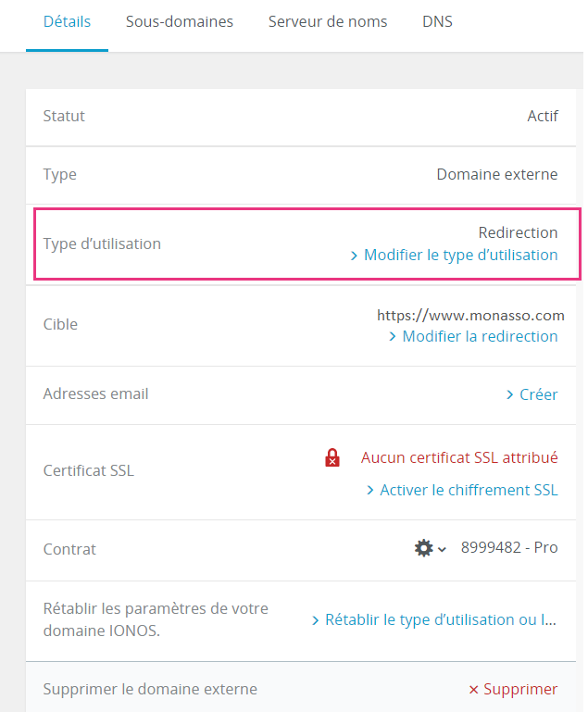Screen dimensions: 588x712
Task: Click chevron icon before Modifier la redirection
Action: point(393,337)
